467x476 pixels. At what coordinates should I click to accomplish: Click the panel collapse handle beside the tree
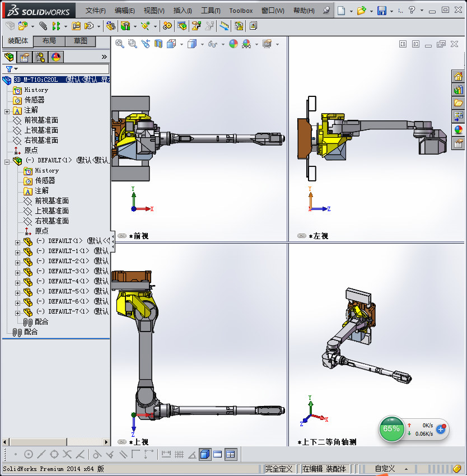coord(113,241)
